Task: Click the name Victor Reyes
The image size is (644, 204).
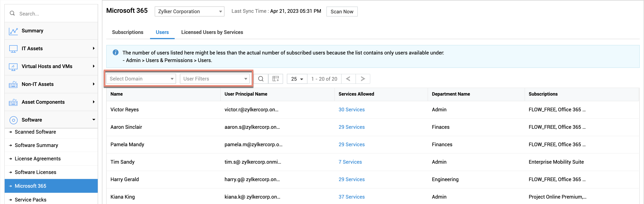Action: 124,110
